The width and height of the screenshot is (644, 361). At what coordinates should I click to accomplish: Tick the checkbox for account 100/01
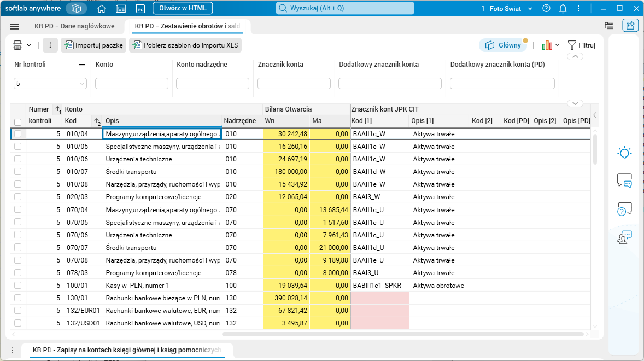(x=18, y=286)
